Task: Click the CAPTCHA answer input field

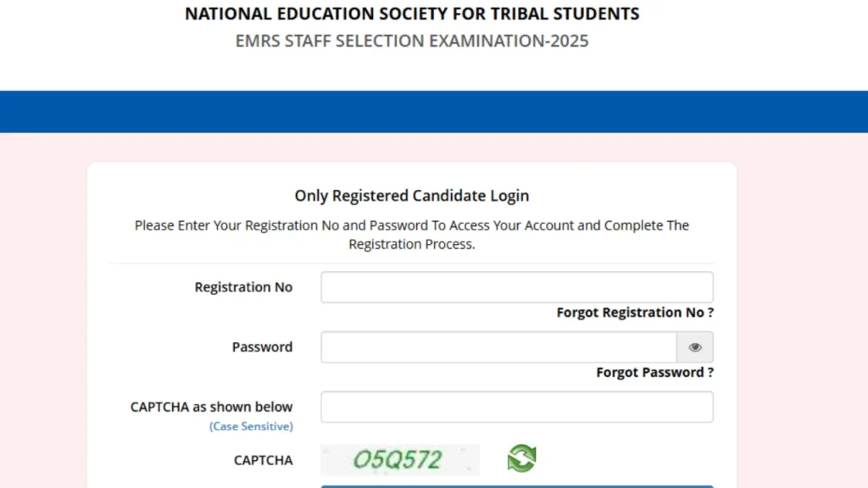Action: click(x=516, y=407)
